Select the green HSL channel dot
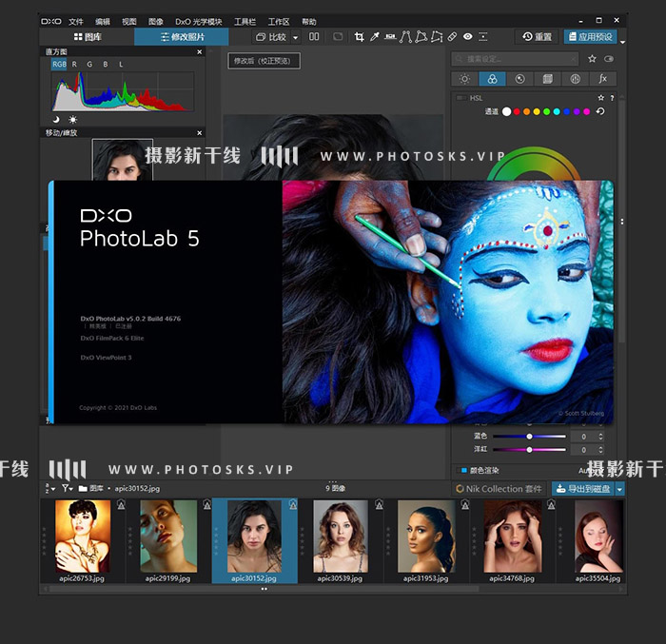Screen dimensions: 666x644 tap(547, 111)
